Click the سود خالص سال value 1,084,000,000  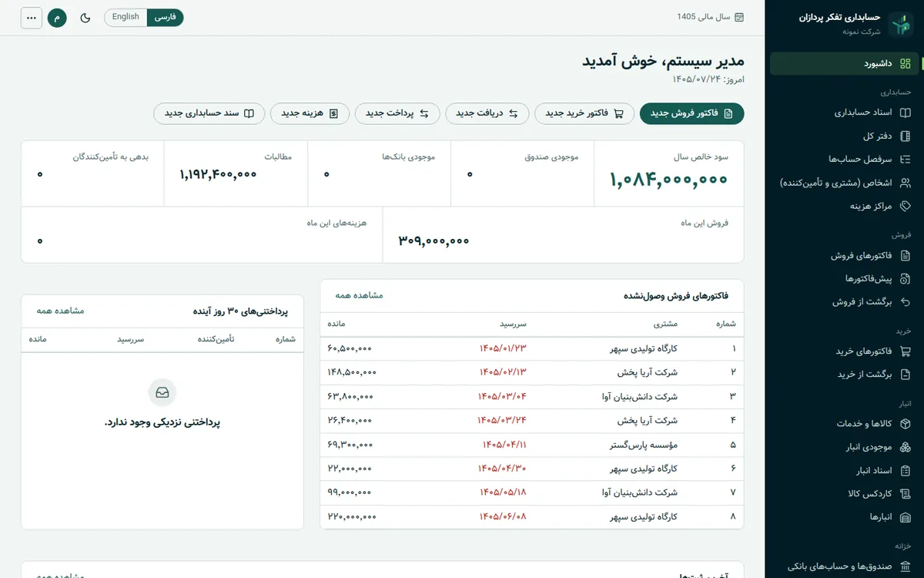669,180
